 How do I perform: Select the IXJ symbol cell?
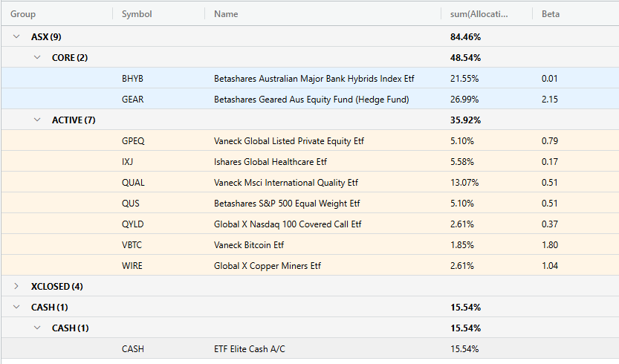(x=127, y=162)
